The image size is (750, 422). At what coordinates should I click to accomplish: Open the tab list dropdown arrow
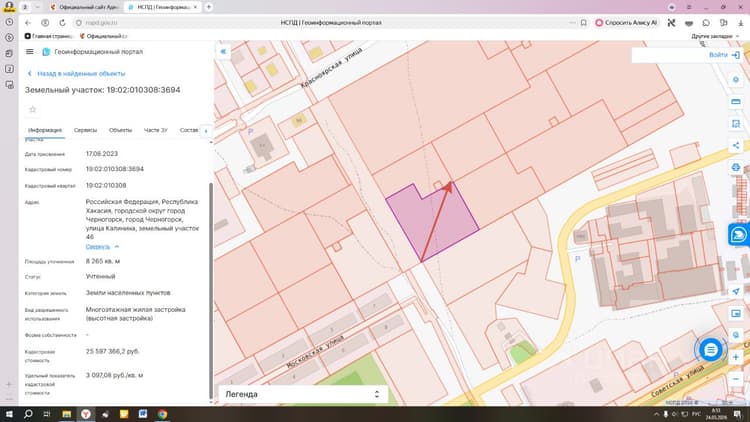coord(37,7)
